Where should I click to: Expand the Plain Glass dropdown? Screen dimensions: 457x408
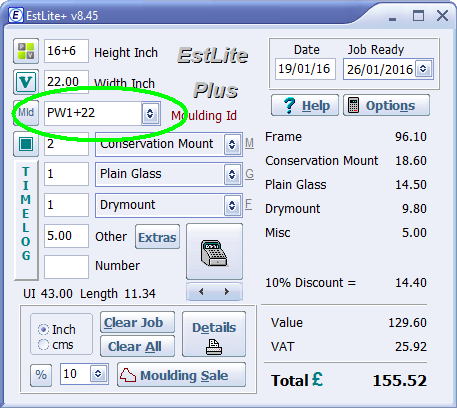(x=232, y=174)
